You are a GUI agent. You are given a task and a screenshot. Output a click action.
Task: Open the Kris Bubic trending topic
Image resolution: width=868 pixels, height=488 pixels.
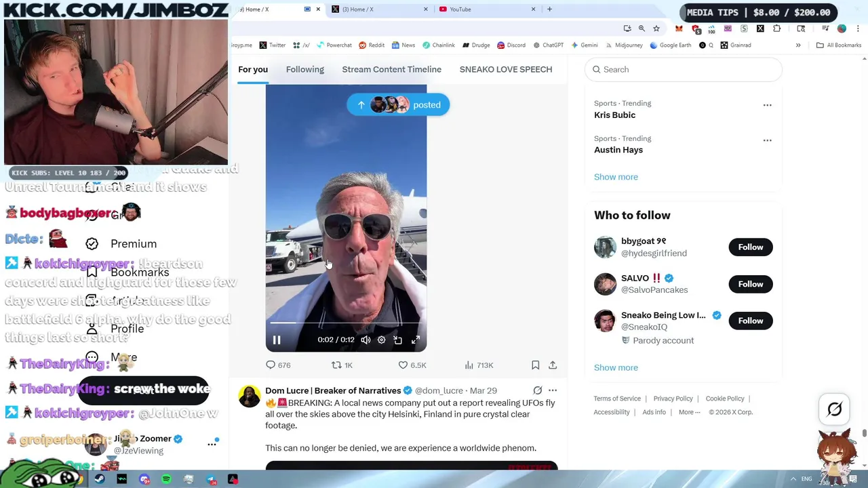[614, 115]
